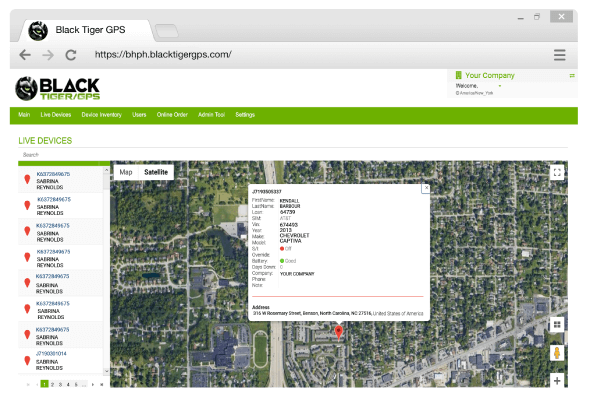Go to next page of device list
The image size is (590, 397).
[93, 385]
